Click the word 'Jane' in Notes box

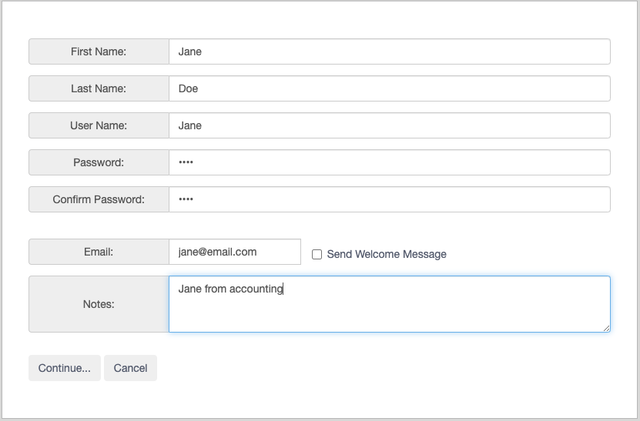tap(189, 289)
